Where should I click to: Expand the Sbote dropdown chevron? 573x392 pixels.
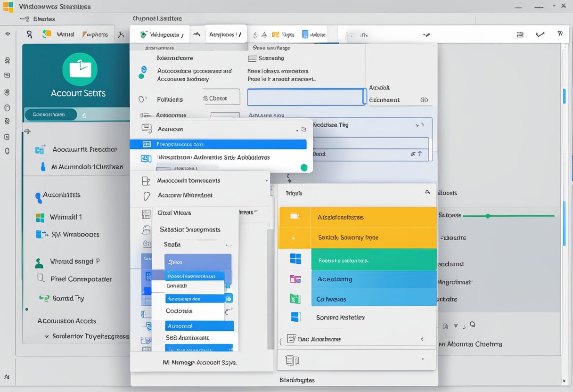tap(228, 245)
